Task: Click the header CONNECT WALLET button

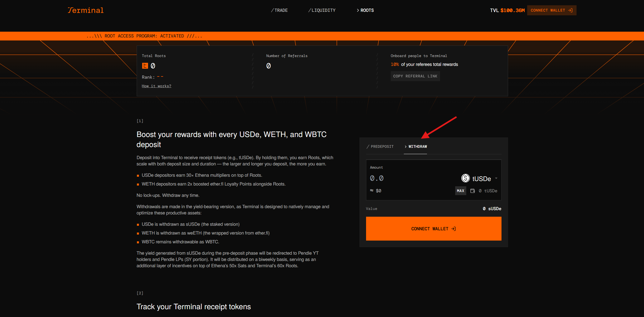Action: [x=551, y=10]
